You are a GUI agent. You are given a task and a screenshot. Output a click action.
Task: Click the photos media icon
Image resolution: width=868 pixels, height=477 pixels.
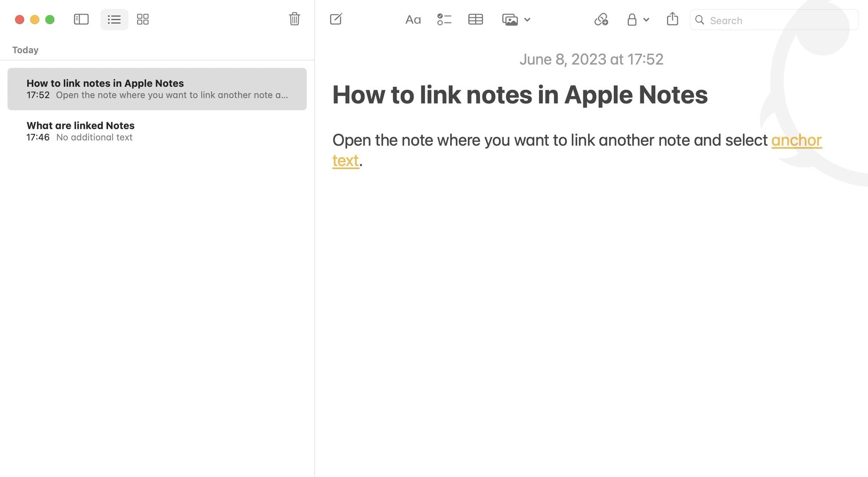[510, 20]
